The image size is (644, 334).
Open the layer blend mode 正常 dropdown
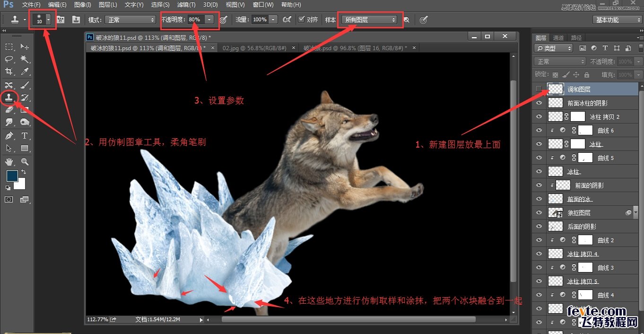point(560,62)
